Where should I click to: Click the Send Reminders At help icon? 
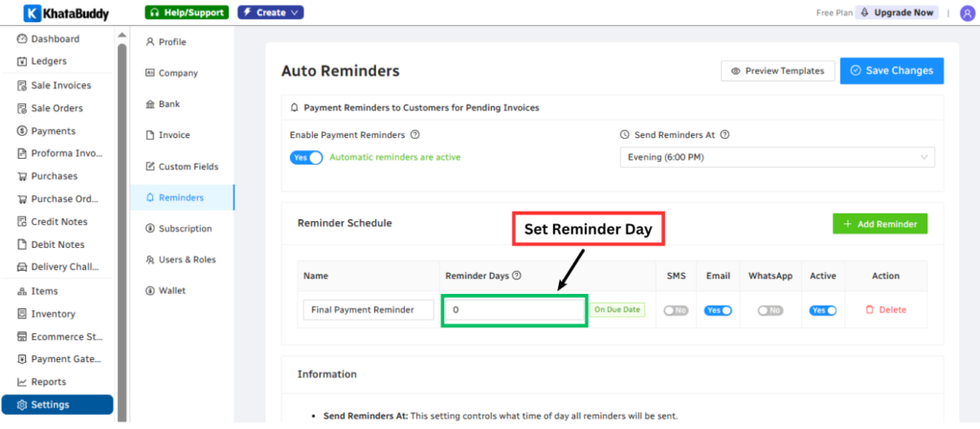(724, 135)
